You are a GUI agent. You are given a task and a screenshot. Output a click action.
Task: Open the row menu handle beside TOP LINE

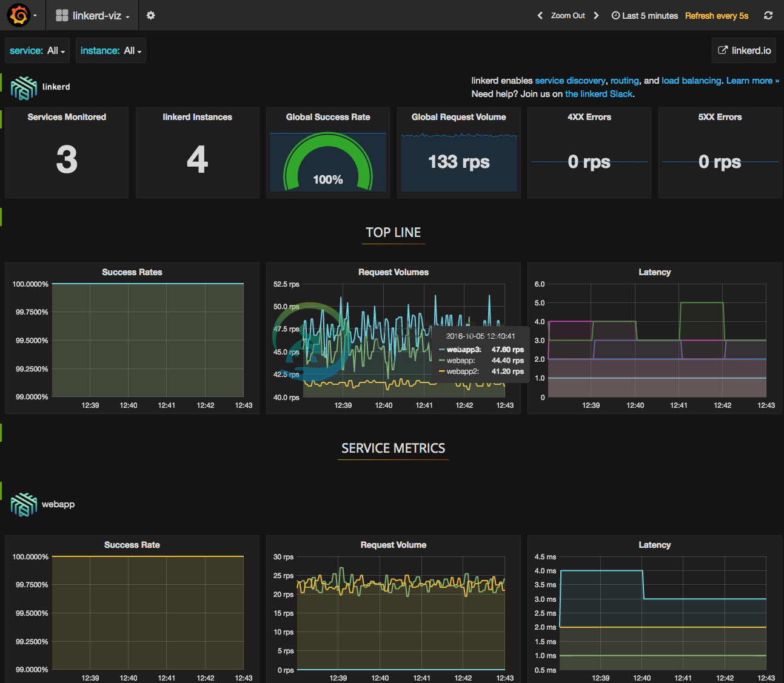point(1,217)
